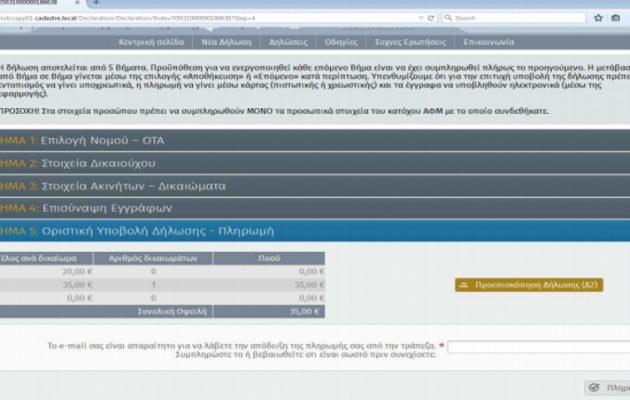Close the current browser tab

click(x=77, y=2)
